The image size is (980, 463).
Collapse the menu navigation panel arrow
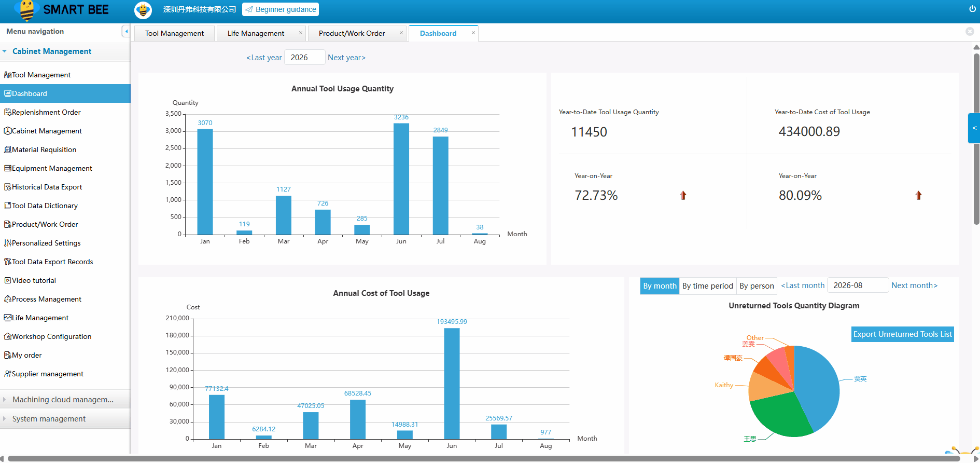126,31
